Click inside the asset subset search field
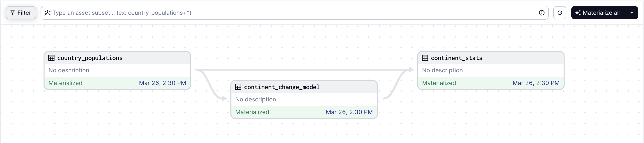Viewport: 644px width, 143px height. [x=225, y=13]
